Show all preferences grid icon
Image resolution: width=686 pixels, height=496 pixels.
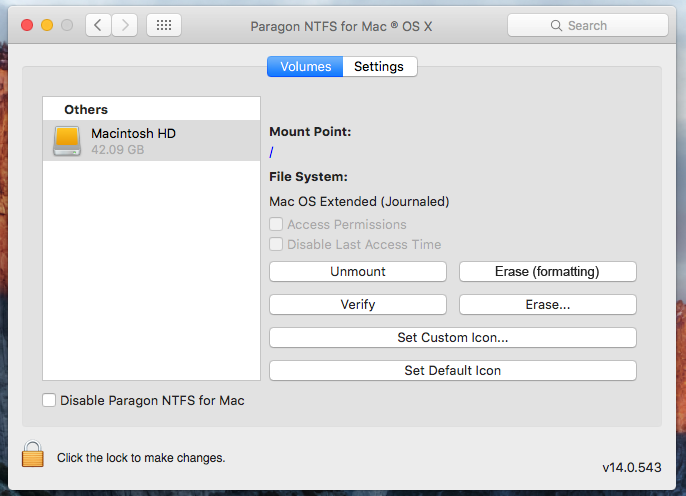(x=164, y=25)
